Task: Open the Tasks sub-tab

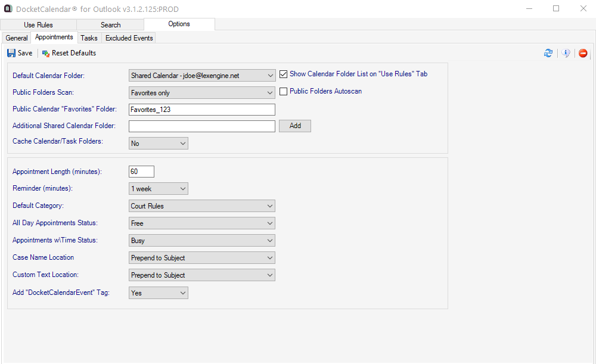Action: 89,38
